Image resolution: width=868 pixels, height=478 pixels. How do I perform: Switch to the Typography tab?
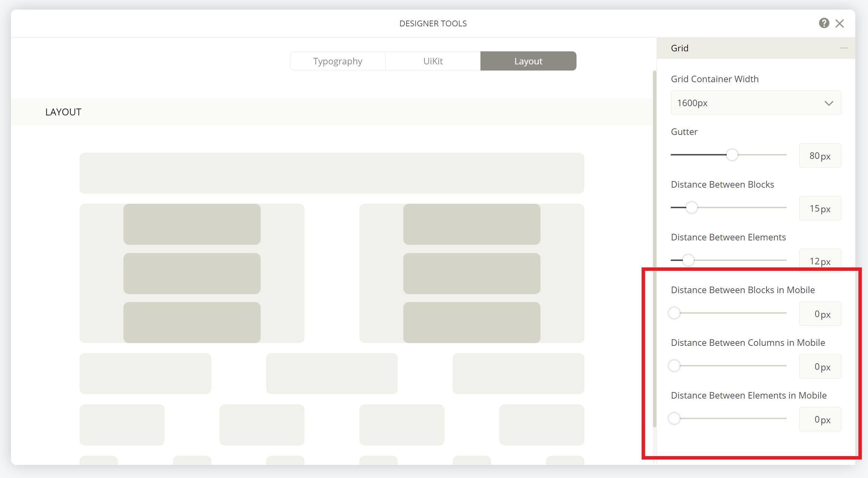coord(338,61)
